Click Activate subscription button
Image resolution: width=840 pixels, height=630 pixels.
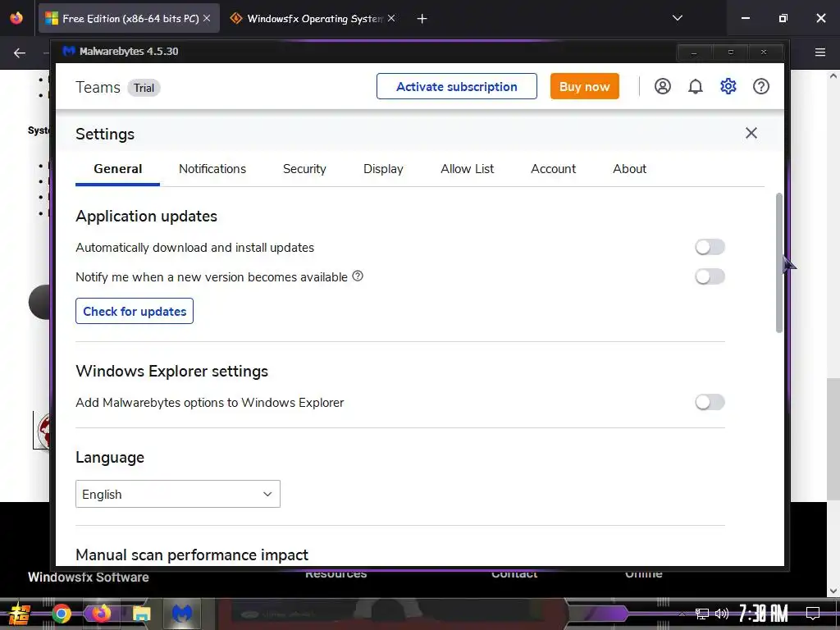[x=456, y=86]
